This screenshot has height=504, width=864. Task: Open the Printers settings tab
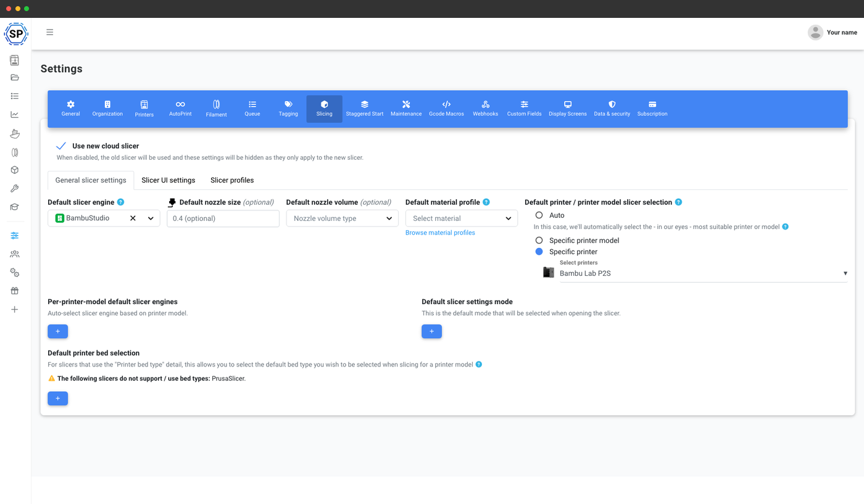click(144, 109)
